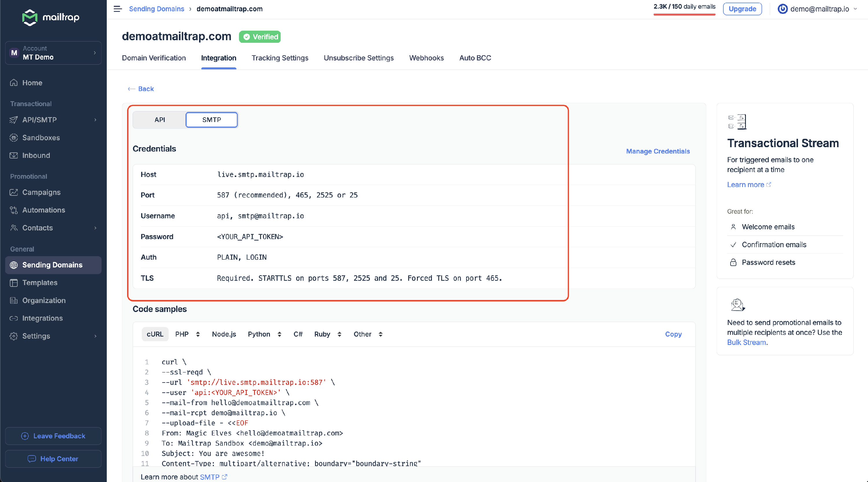Open Integrations in the General section
This screenshot has width=868, height=482.
(x=42, y=318)
